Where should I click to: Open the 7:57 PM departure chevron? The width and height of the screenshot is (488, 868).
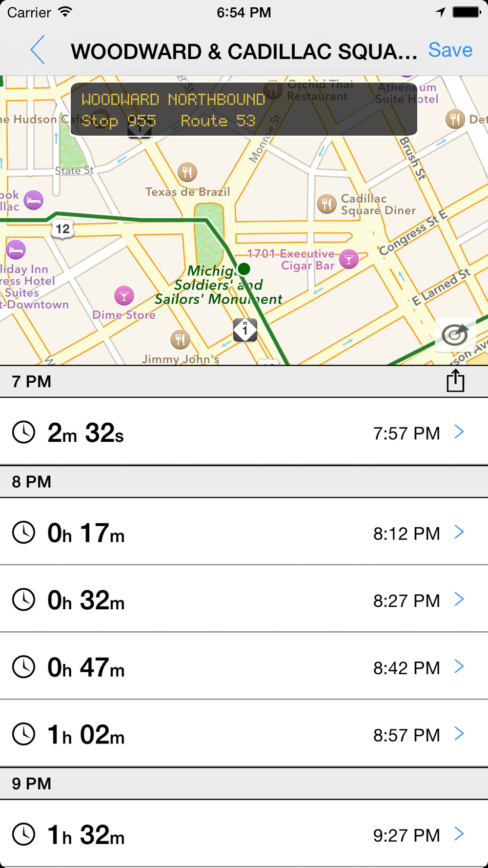tap(459, 432)
